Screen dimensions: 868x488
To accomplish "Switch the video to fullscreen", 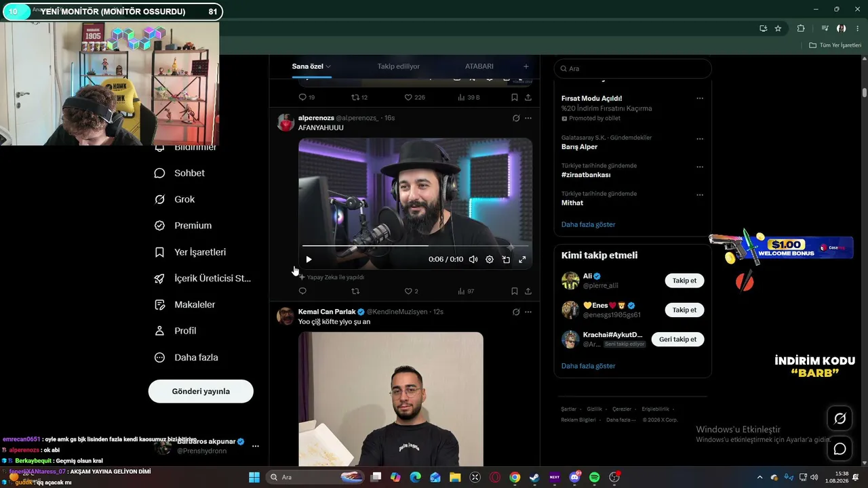I will [x=522, y=260].
